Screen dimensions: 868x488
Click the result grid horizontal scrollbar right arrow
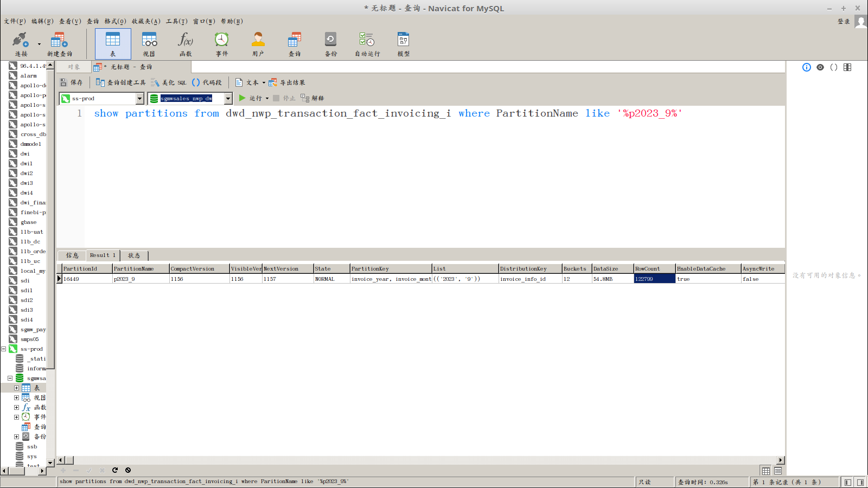click(781, 460)
